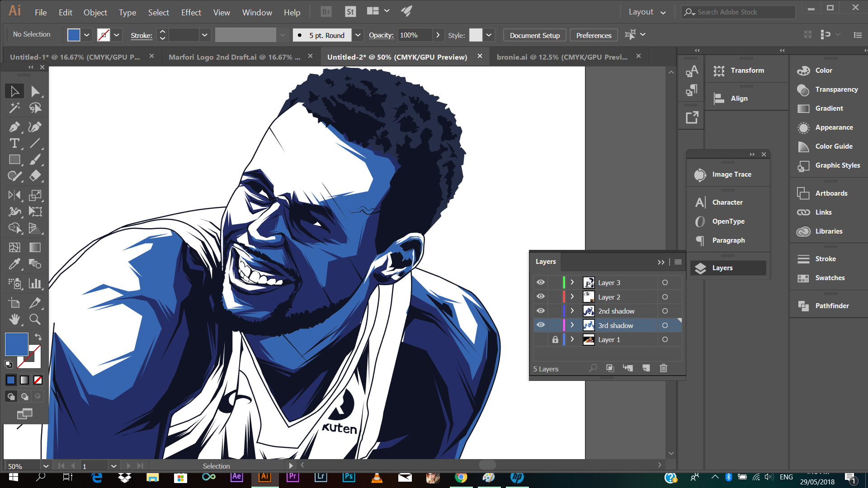The width and height of the screenshot is (868, 488).
Task: Open the Layout workspace dropdown
Action: pos(647,12)
